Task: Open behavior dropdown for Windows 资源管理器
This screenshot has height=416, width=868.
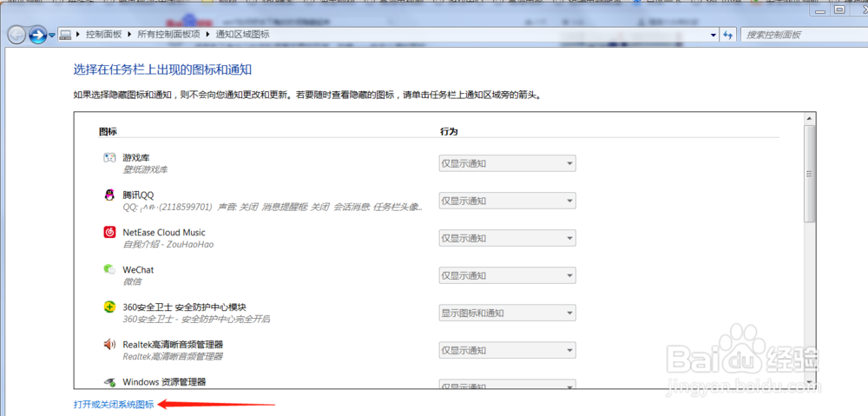Action: [x=508, y=385]
